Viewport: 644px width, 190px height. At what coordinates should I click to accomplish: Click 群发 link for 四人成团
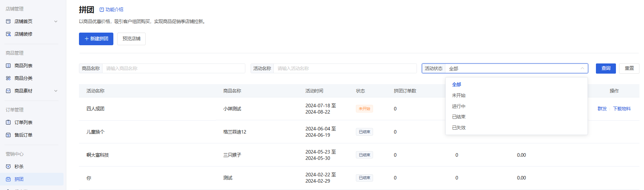pos(602,109)
